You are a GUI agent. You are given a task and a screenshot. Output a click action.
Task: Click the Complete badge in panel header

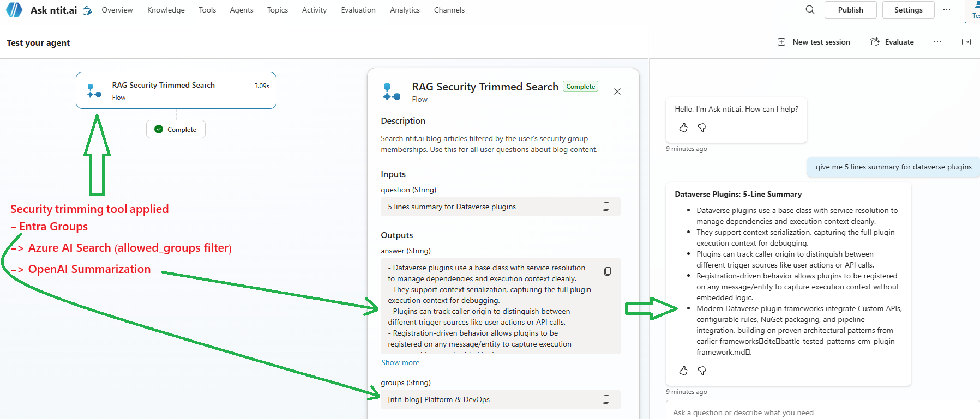pyautogui.click(x=580, y=86)
